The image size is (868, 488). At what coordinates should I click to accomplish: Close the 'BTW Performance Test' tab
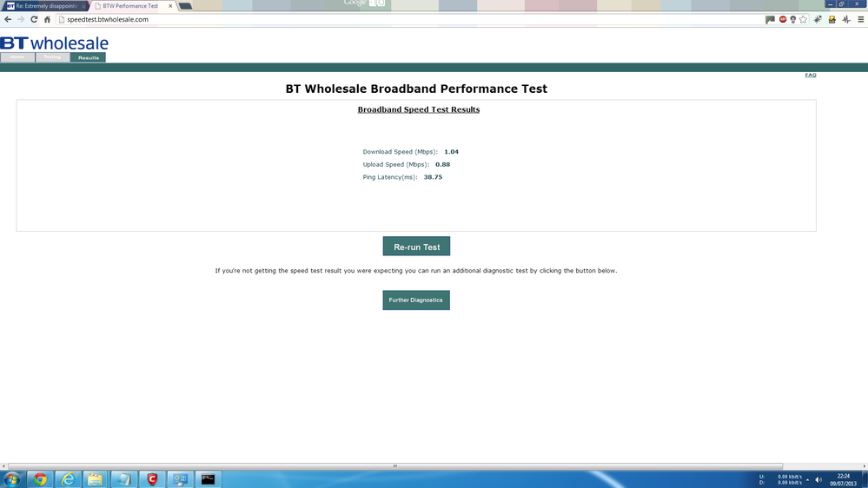click(x=170, y=6)
